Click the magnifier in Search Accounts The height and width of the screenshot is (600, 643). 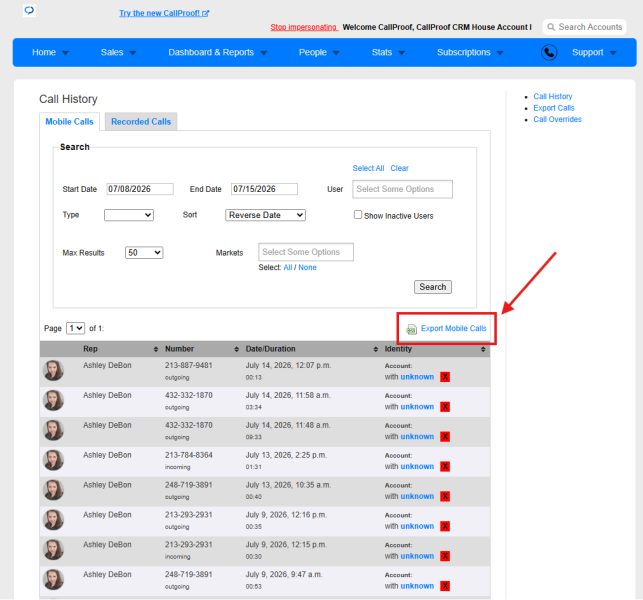pyautogui.click(x=551, y=27)
